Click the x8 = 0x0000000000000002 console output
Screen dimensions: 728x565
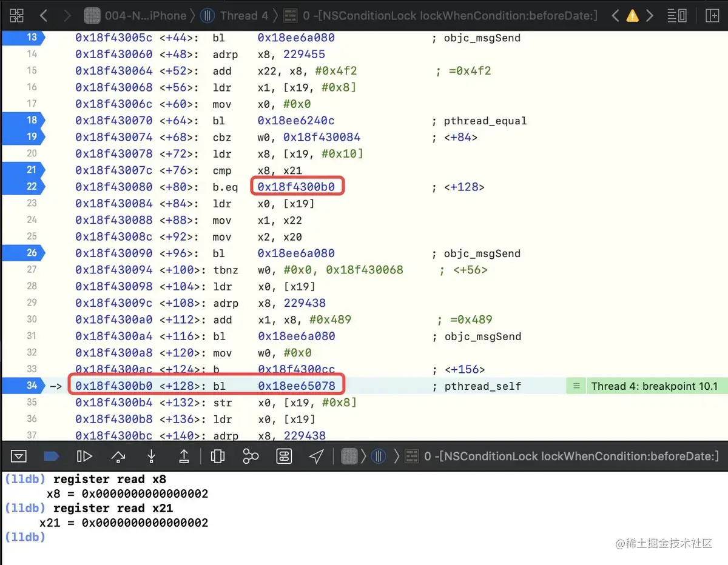[127, 493]
